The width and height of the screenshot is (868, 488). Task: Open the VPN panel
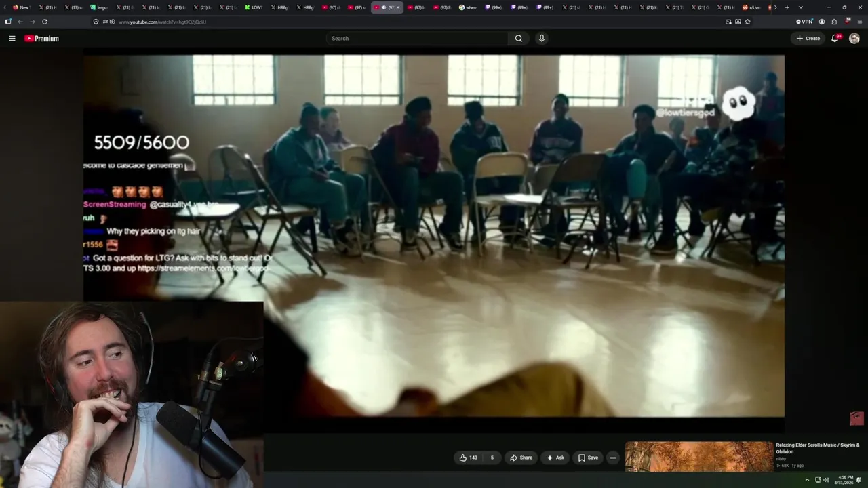pos(804,22)
